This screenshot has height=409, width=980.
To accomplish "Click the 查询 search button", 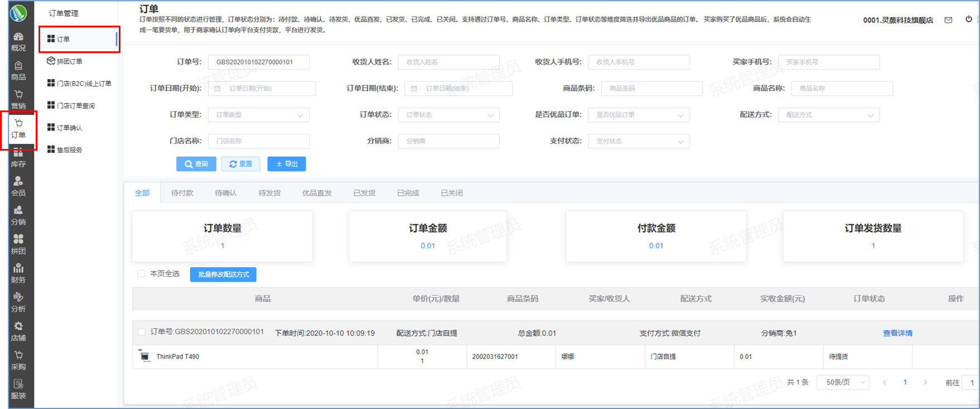I will tap(196, 164).
